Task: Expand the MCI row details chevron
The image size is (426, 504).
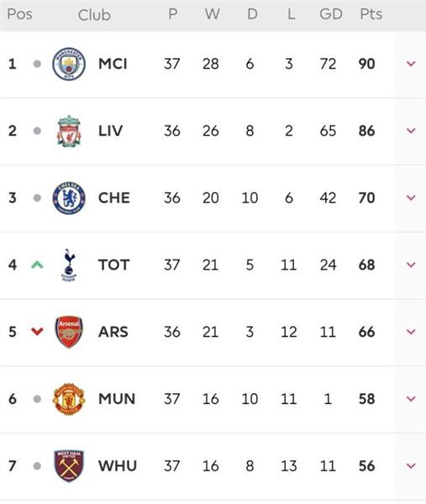Action: click(x=411, y=64)
